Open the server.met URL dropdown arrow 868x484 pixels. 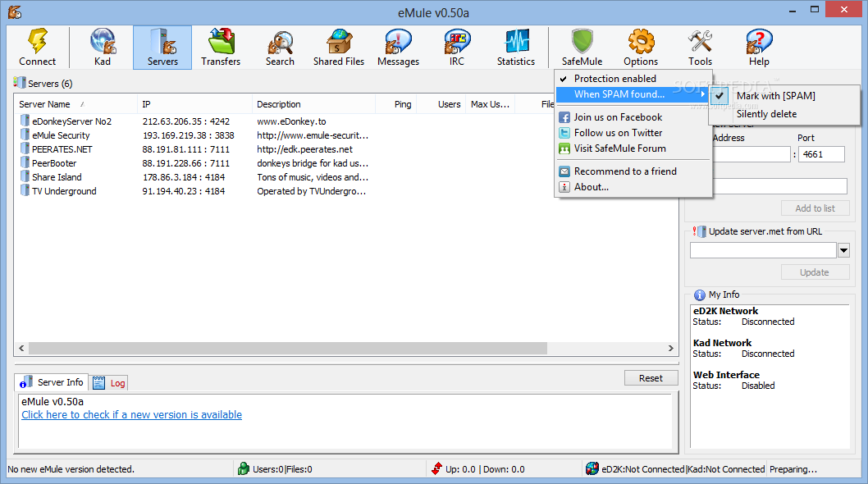pos(843,250)
